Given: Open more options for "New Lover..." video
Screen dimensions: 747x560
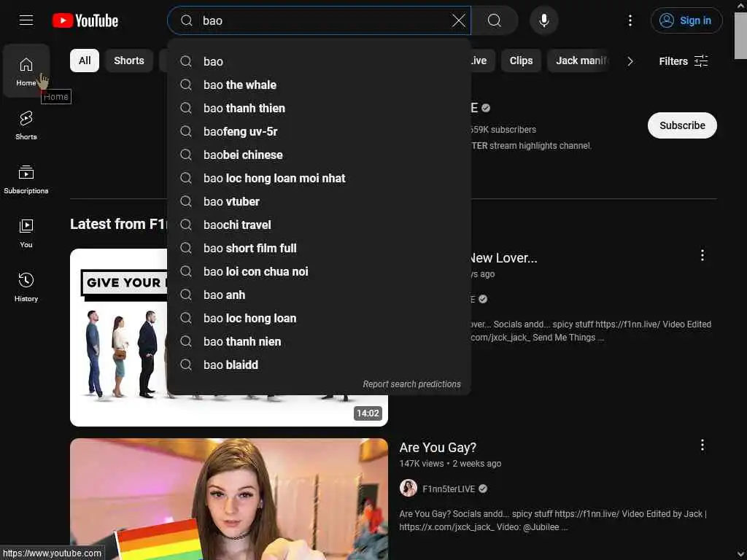Looking at the screenshot, I should (702, 255).
